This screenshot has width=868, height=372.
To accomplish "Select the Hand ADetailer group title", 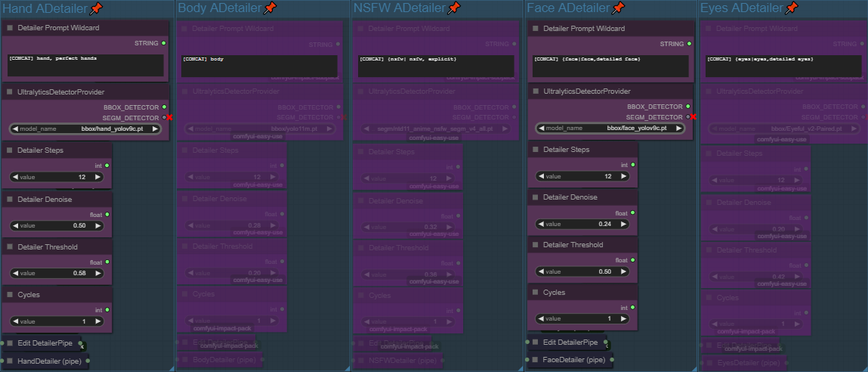I will 45,8.
